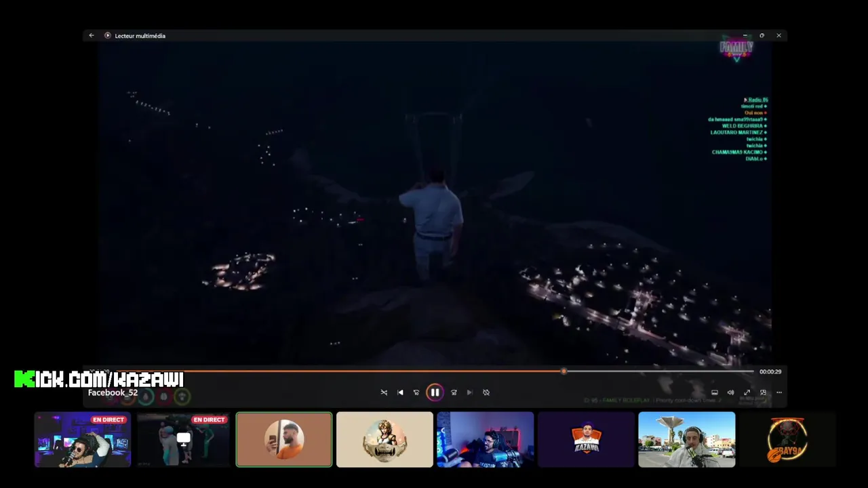Select the second live thumbnail with camera icon
Viewport: 868px width, 488px height.
click(183, 440)
